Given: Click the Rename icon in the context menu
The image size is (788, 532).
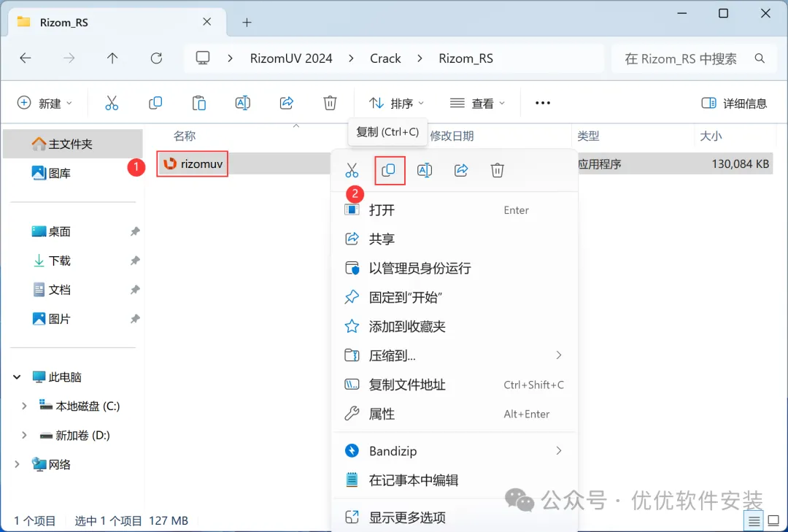Looking at the screenshot, I should (425, 171).
